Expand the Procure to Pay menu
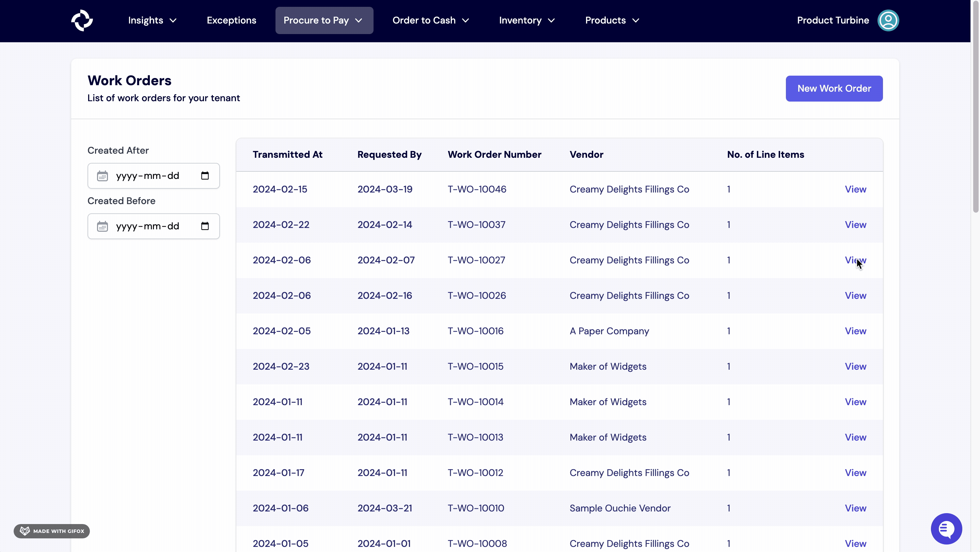 [x=324, y=20]
